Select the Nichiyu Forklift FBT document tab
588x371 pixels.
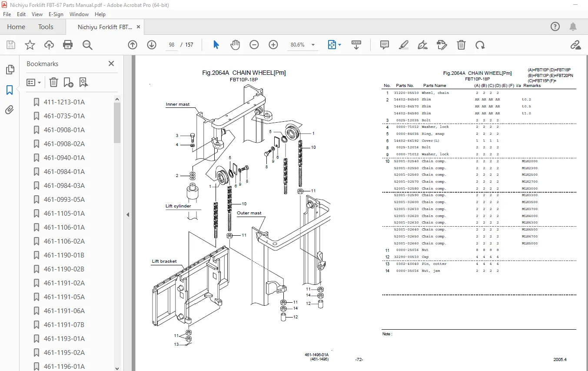point(105,27)
